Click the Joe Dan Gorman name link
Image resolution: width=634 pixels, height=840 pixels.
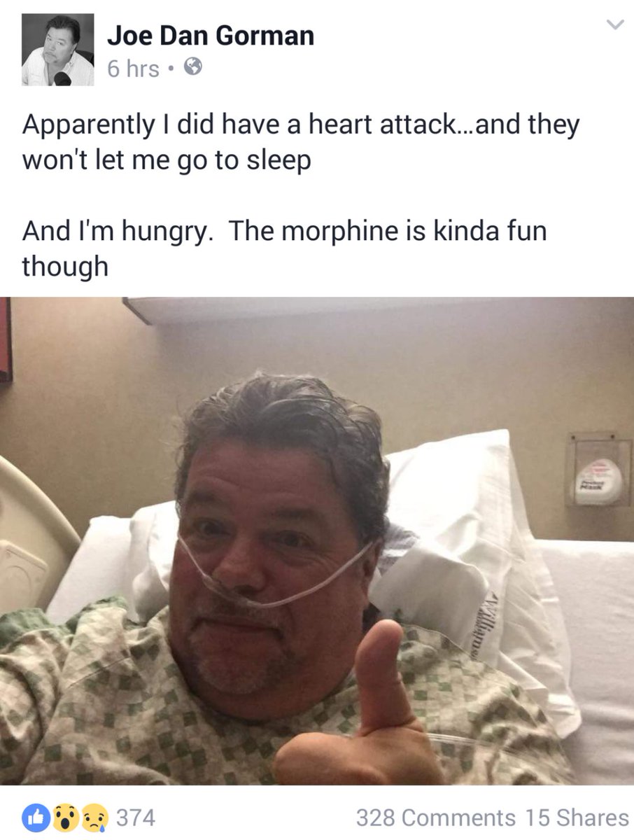210,36
